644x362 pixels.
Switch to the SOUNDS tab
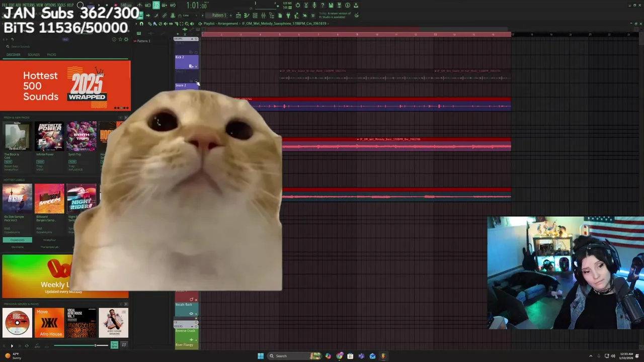click(x=34, y=54)
